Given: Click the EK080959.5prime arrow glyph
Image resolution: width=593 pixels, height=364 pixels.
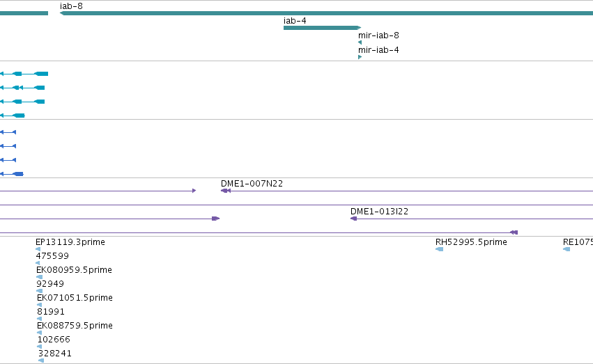Looking at the screenshot, I should 39,277.
